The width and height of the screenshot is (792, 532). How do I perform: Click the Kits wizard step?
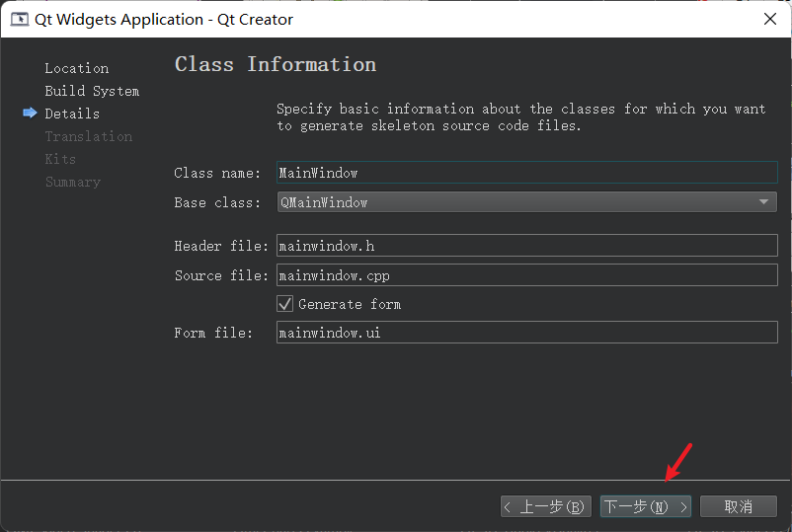[x=60, y=159]
